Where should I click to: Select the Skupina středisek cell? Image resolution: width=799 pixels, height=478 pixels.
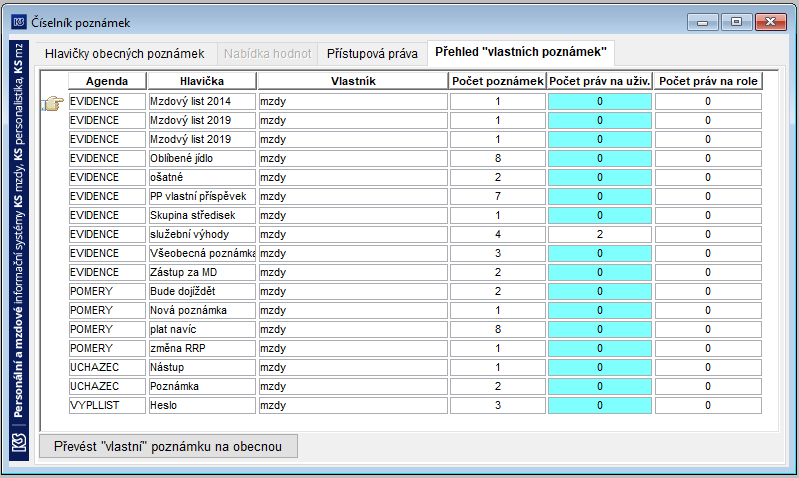point(202,215)
